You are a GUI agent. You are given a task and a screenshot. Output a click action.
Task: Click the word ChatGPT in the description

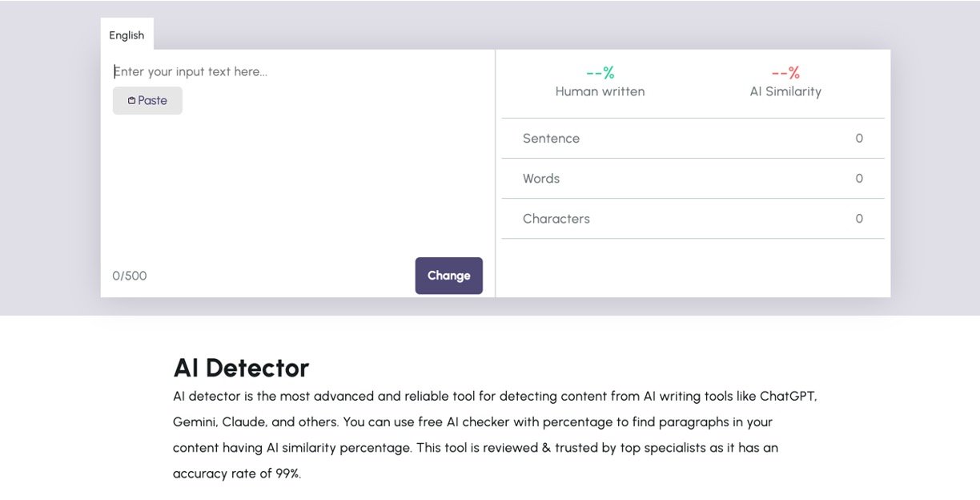787,397
